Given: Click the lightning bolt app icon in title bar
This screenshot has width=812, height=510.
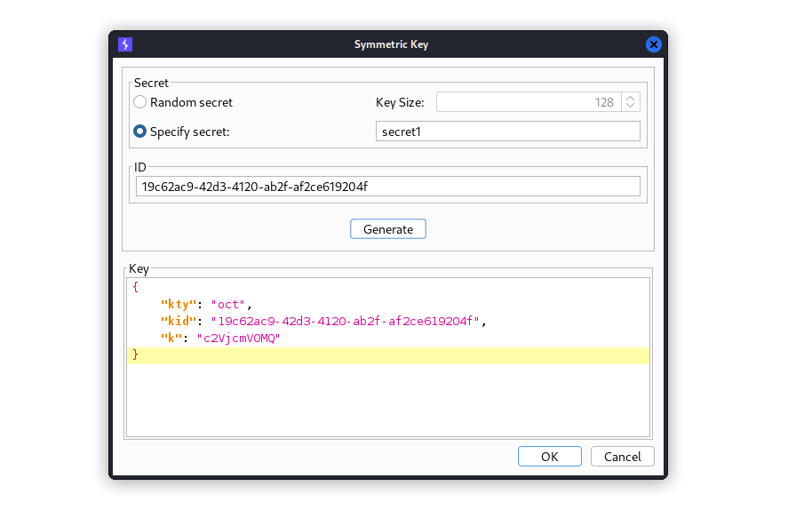Looking at the screenshot, I should (125, 44).
